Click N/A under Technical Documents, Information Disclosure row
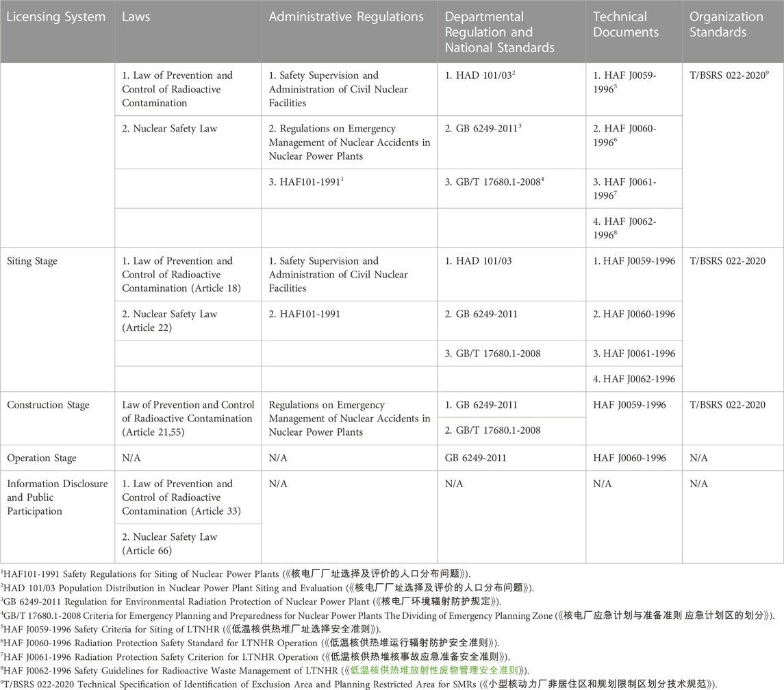784x690 pixels. (x=602, y=484)
